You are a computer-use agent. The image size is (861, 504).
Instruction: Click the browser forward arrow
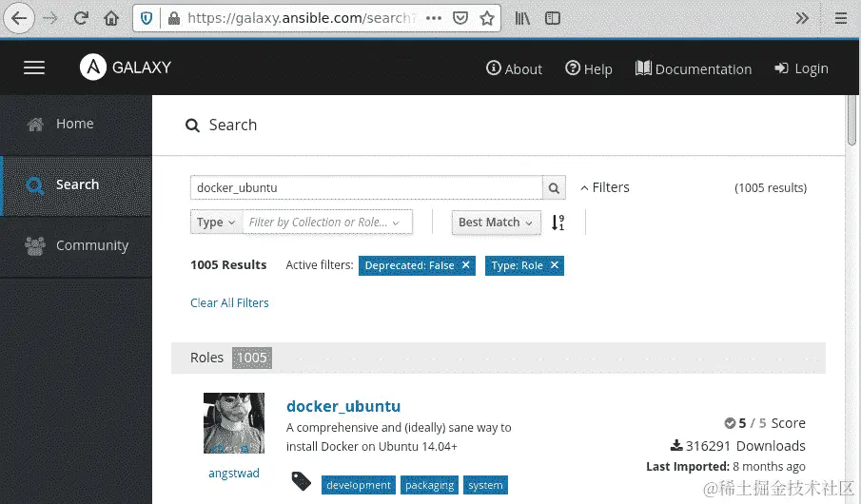[50, 19]
